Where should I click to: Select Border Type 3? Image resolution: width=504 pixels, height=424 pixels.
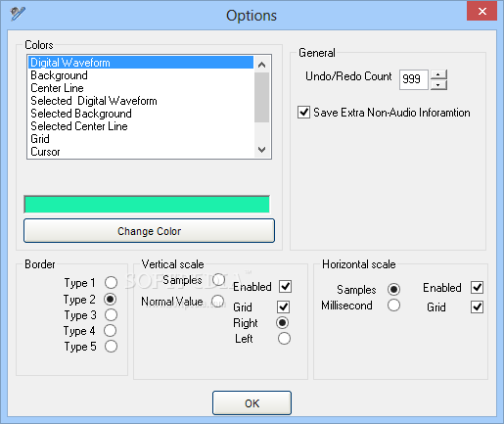click(111, 315)
